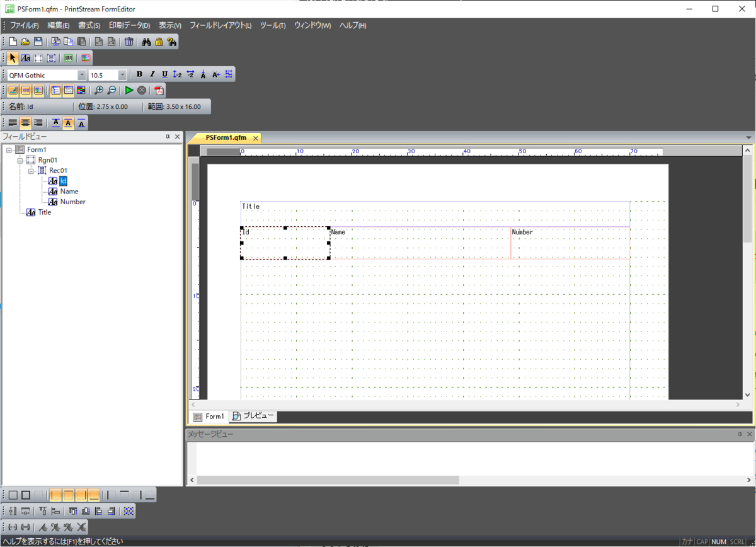Screen dimensions: 756x547
Task: Select the text field Aa tool
Action: [x=25, y=58]
